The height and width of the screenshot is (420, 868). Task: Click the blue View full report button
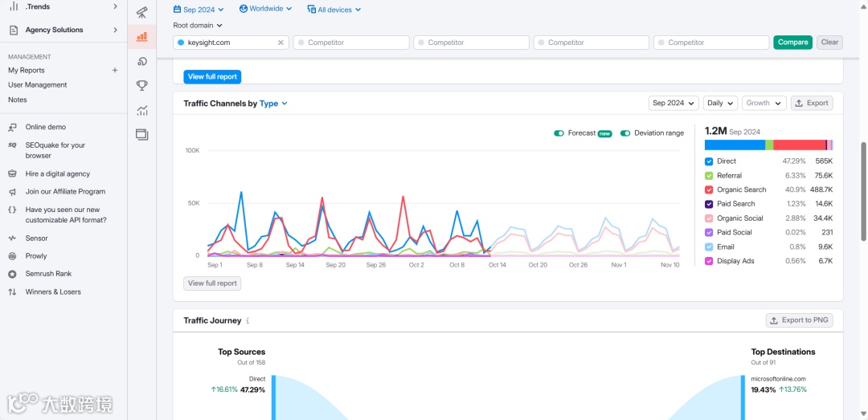click(212, 77)
